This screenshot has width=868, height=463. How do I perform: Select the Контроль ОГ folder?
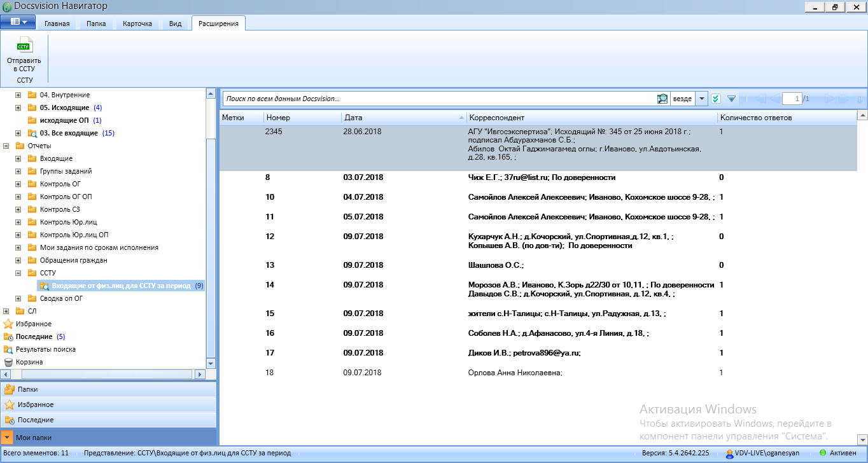(60, 184)
